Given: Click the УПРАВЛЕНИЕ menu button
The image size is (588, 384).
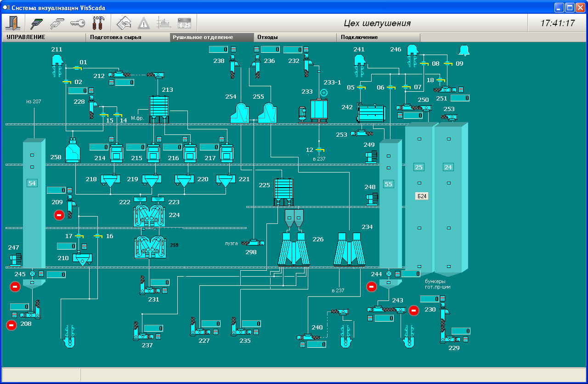Looking at the screenshot, I should tap(44, 38).
